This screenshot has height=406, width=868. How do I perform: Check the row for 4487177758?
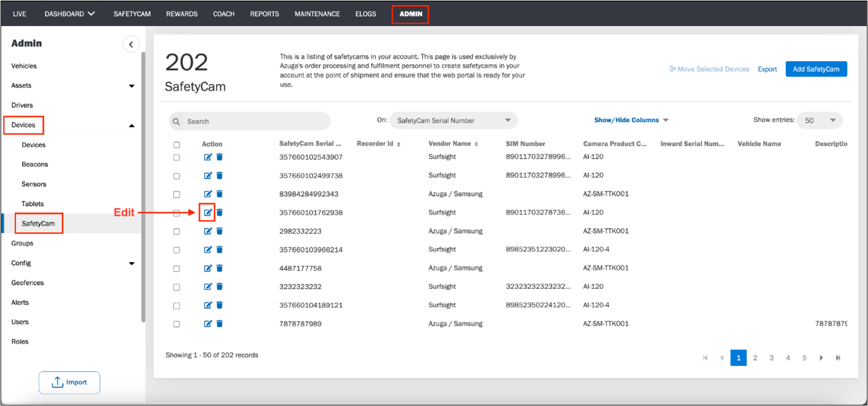[x=176, y=269]
